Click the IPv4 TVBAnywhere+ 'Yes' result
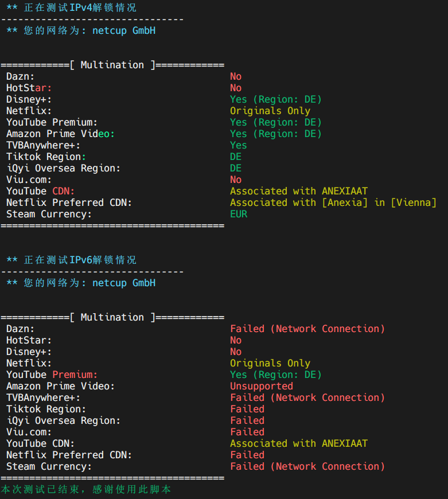The width and height of the screenshot is (448, 499). (x=239, y=146)
